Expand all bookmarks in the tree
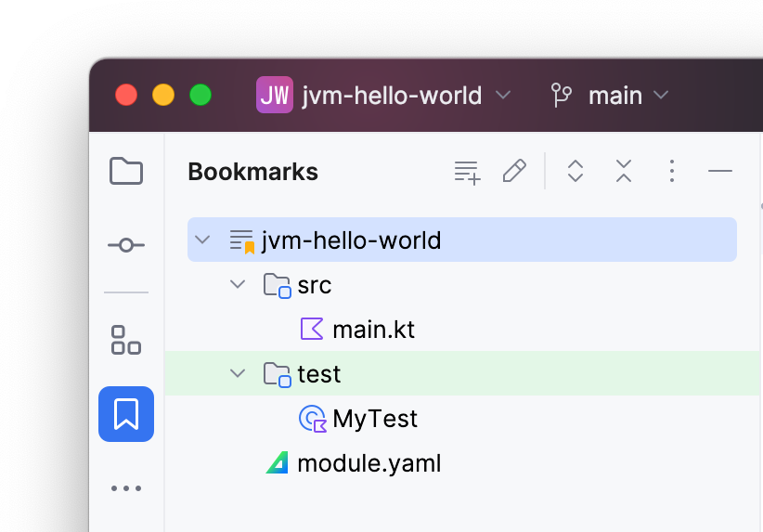 [x=575, y=172]
